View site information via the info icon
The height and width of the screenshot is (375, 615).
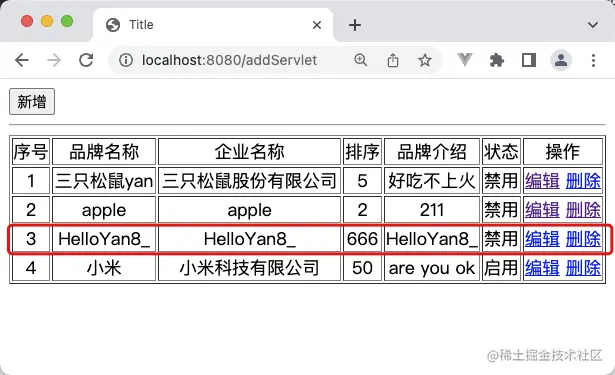pyautogui.click(x=126, y=60)
